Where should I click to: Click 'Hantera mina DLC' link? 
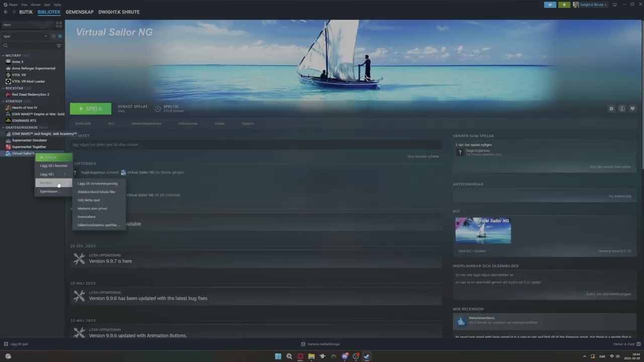tap(614, 251)
